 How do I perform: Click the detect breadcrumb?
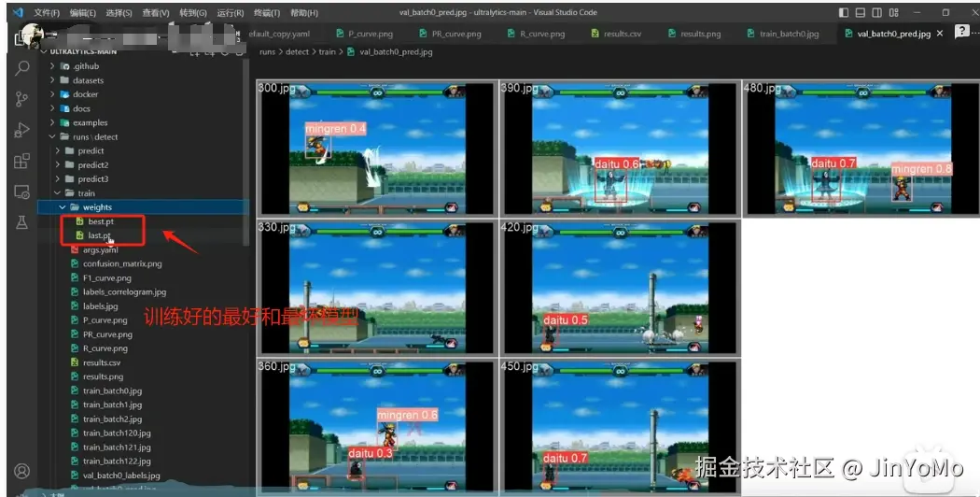(x=297, y=52)
